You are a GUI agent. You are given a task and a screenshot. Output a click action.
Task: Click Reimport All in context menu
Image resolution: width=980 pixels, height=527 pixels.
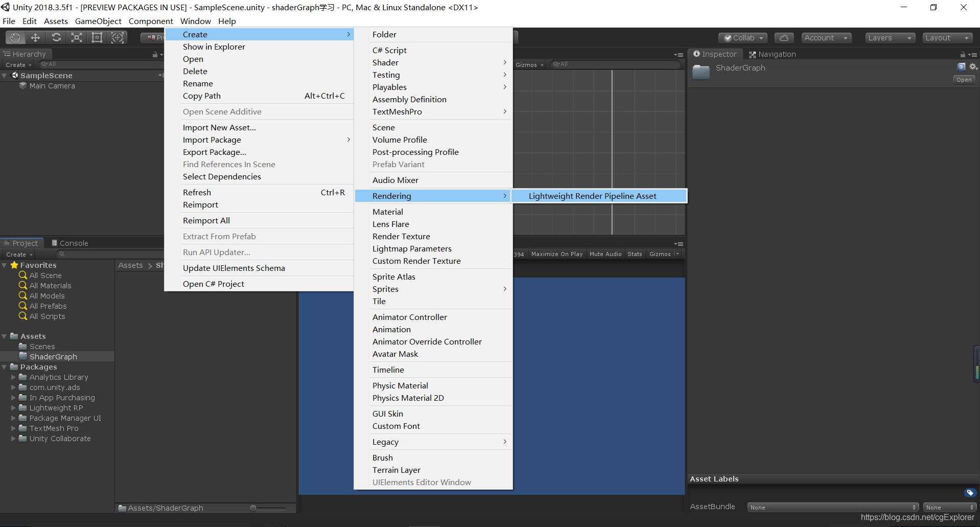(x=259, y=221)
